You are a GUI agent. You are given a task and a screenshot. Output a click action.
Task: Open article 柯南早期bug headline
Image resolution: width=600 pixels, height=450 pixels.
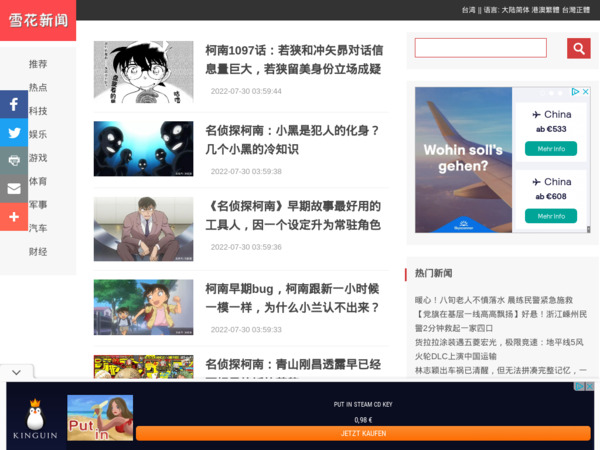coord(292,298)
